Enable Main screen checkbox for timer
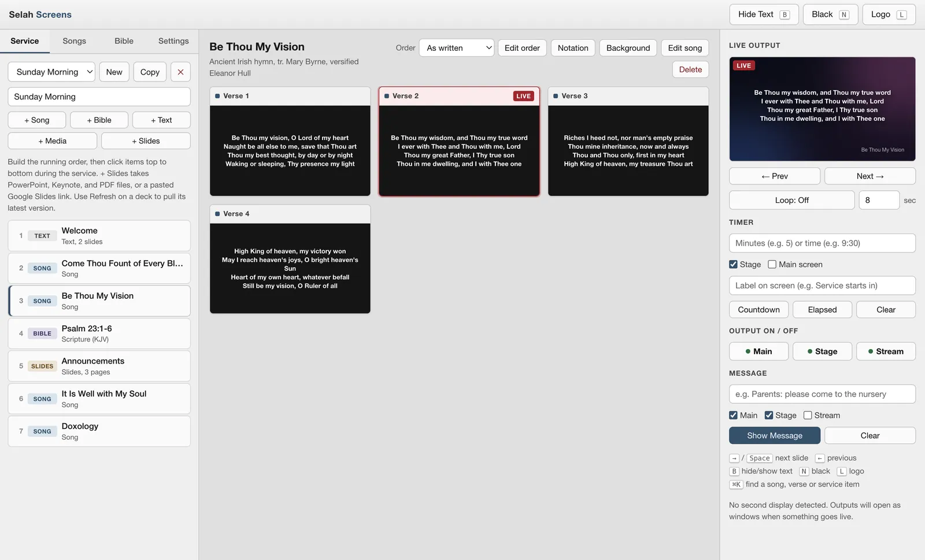This screenshot has height=560, width=925. coord(772,265)
